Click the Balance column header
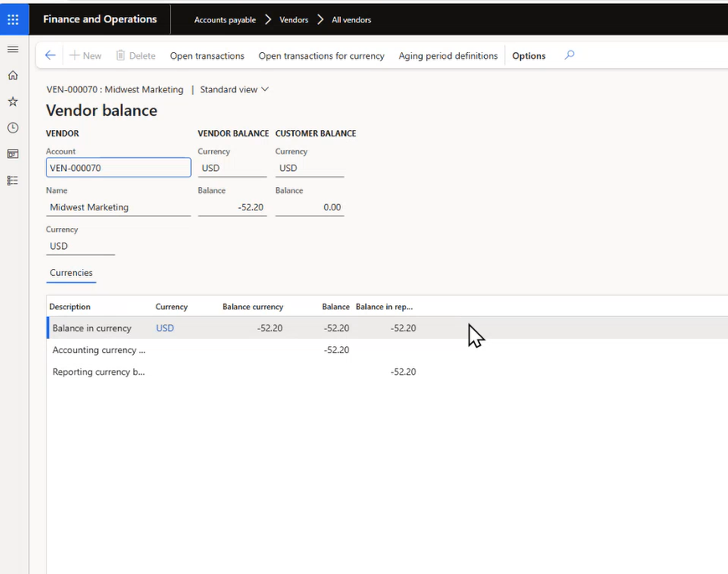The height and width of the screenshot is (574, 728). coord(336,307)
